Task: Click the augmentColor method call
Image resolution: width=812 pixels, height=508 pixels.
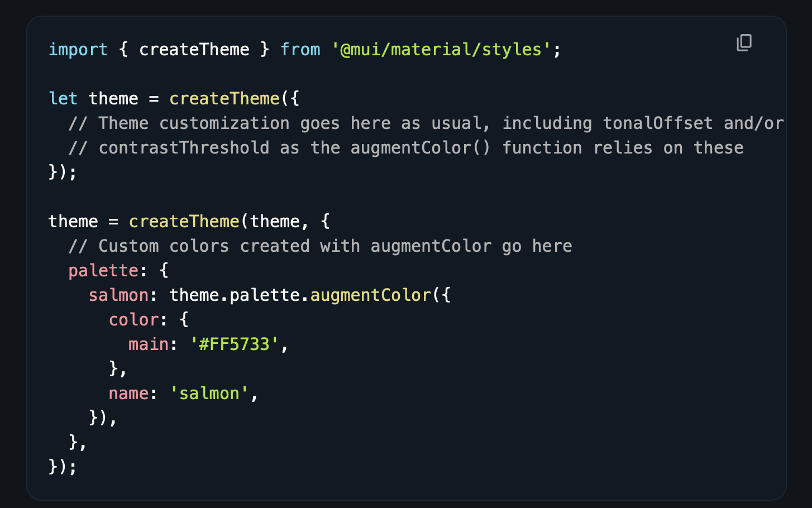Action: [x=371, y=295]
